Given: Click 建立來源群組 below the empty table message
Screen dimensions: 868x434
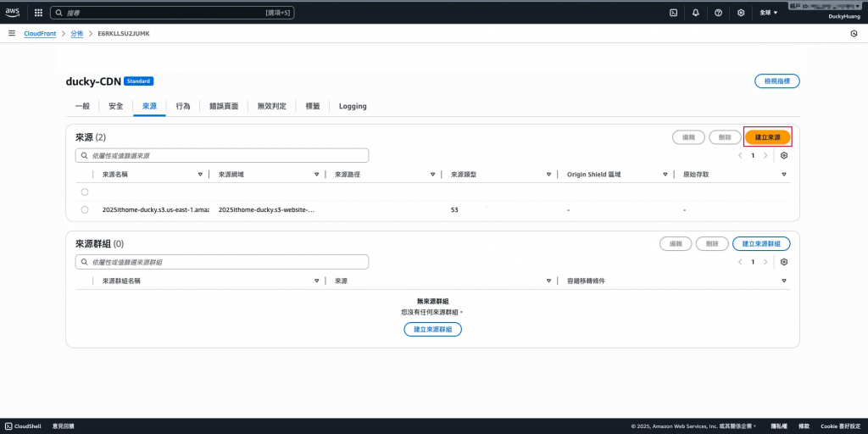Looking at the screenshot, I should (433, 330).
